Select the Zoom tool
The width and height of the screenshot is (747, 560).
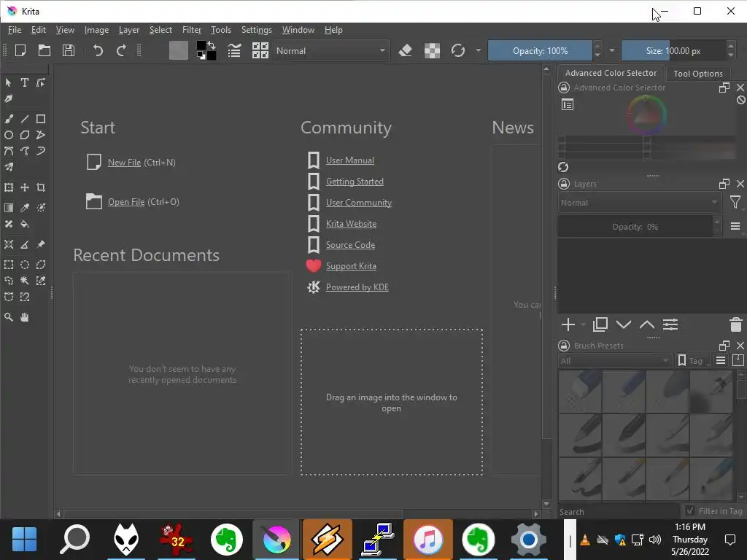tap(9, 317)
